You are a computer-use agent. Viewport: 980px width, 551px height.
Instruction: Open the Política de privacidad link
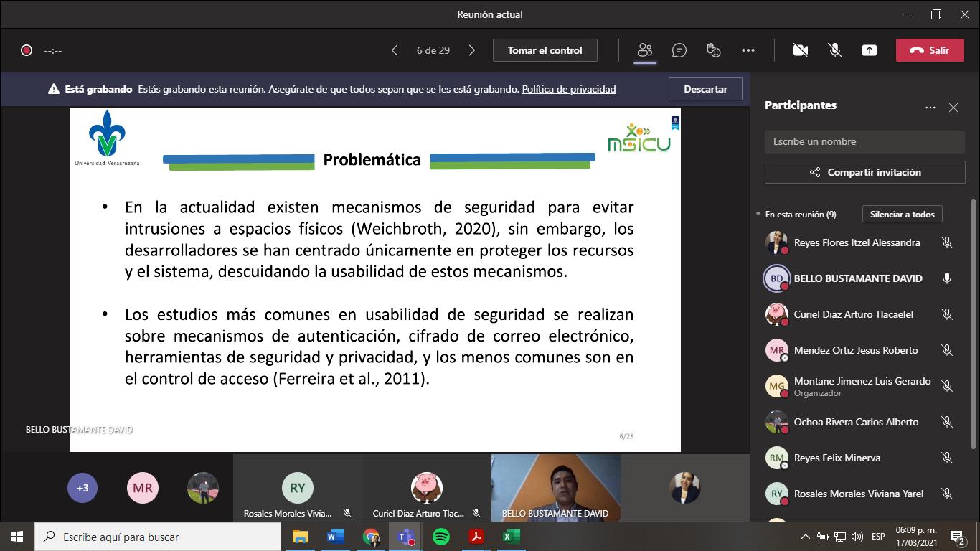pos(568,89)
